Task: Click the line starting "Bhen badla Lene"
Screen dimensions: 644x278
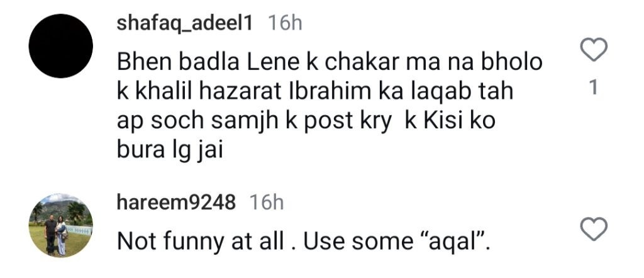Action: (x=330, y=63)
